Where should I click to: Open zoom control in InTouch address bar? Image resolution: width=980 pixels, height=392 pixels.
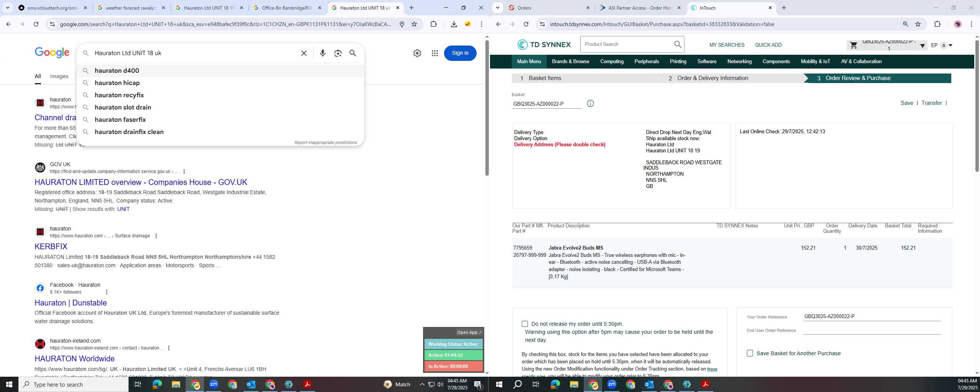pos(905,24)
